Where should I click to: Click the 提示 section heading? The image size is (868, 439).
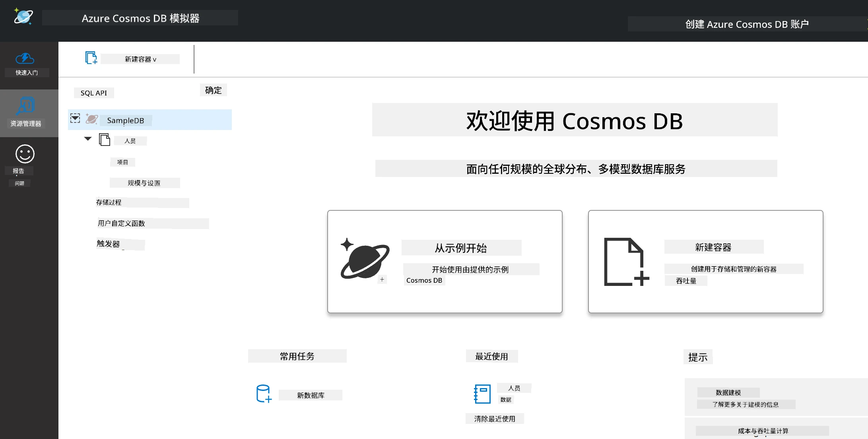pyautogui.click(x=698, y=357)
